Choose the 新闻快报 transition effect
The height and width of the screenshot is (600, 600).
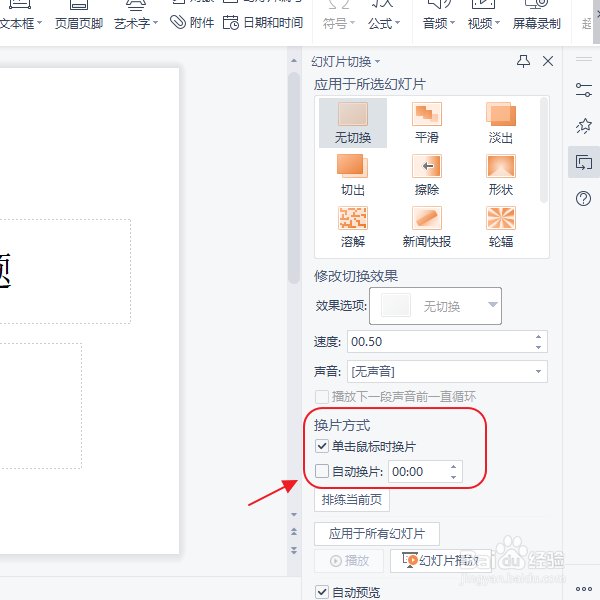(427, 227)
